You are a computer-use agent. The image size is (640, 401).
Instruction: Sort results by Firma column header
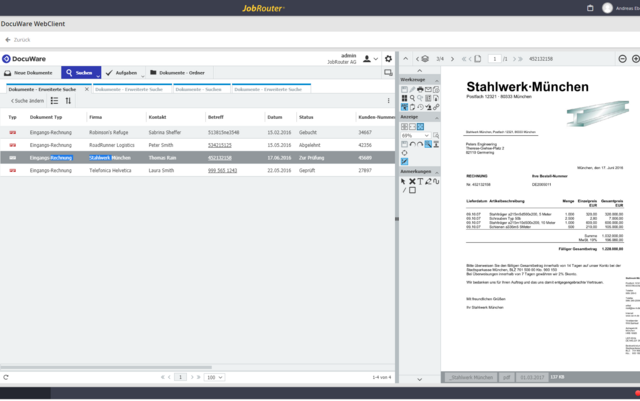coord(96,117)
